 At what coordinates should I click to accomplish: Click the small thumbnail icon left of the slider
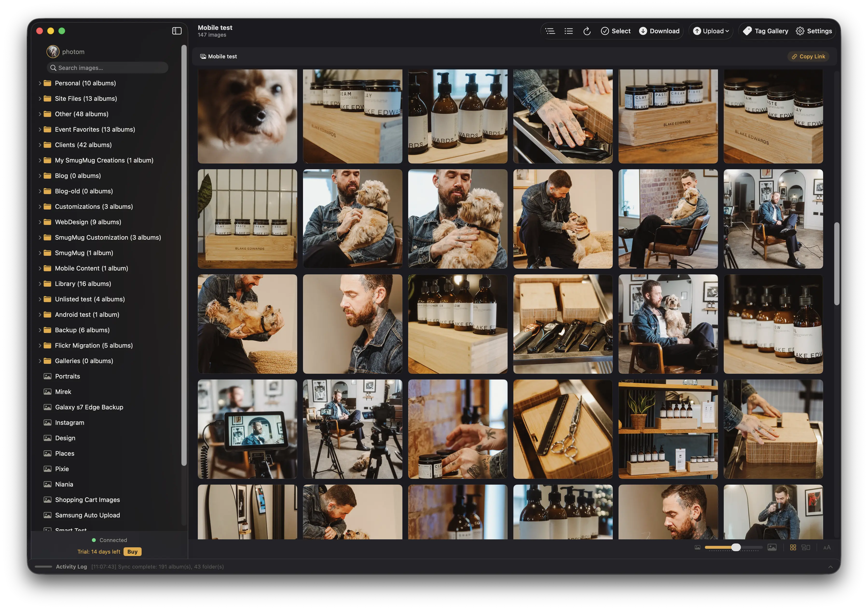pyautogui.click(x=697, y=547)
